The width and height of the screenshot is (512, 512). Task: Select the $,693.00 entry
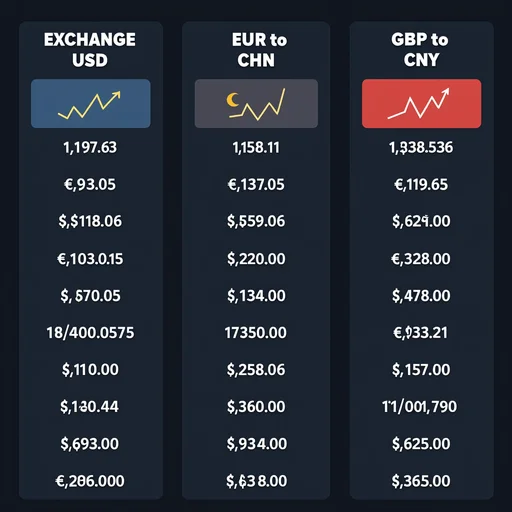coord(90,444)
